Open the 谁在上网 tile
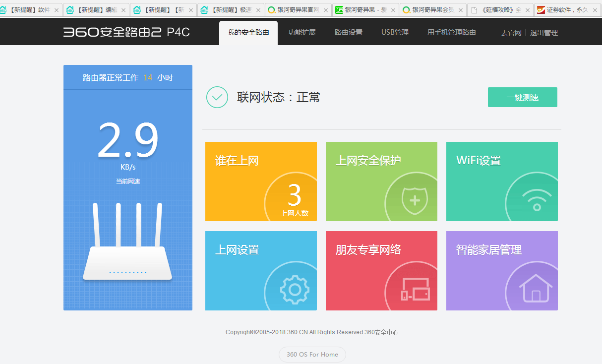 click(x=261, y=182)
